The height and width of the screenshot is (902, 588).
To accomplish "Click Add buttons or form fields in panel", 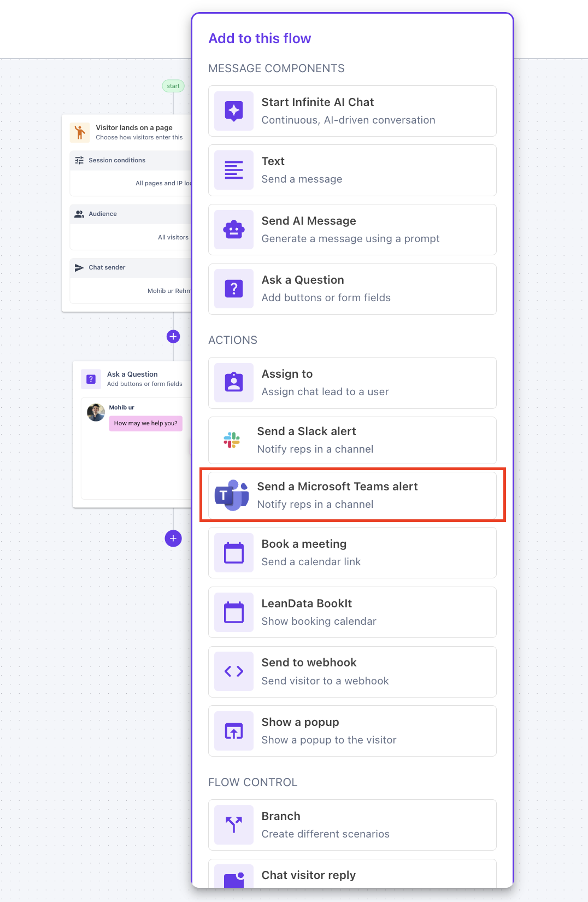I will pos(326,298).
